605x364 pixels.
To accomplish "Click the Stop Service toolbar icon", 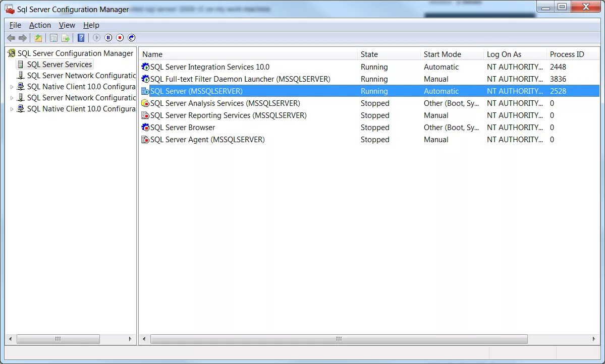I will [x=120, y=38].
